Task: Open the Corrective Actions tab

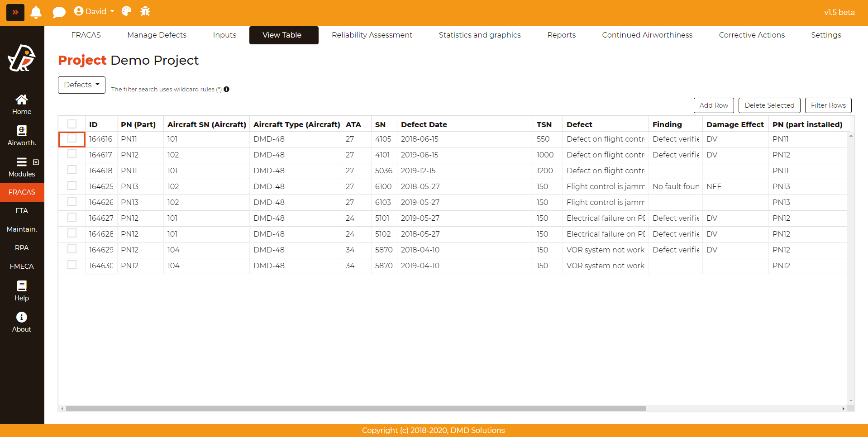Action: click(751, 35)
